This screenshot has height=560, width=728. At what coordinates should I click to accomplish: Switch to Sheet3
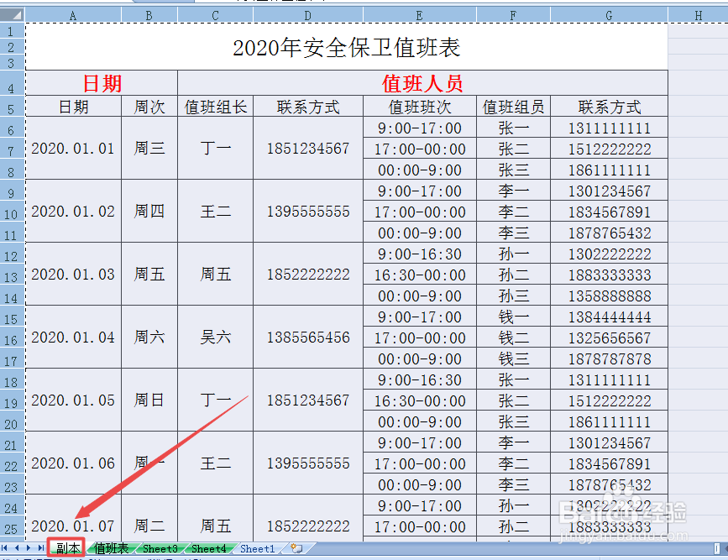pos(160,548)
